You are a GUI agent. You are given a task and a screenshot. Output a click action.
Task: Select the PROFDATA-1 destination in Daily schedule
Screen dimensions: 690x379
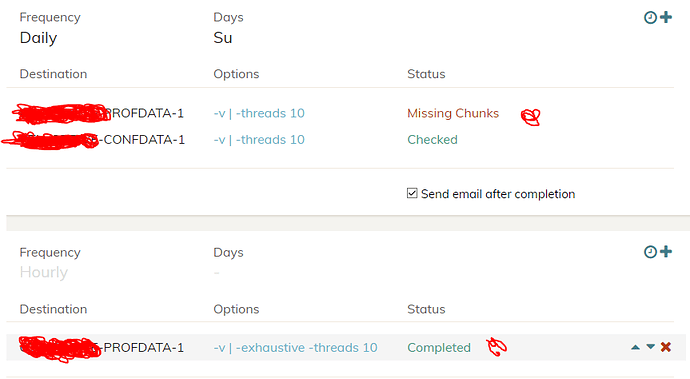99,113
